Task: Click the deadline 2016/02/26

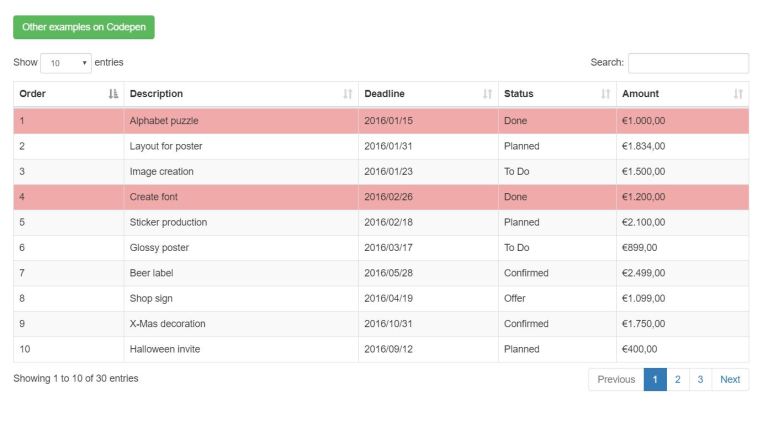Action: pos(388,197)
